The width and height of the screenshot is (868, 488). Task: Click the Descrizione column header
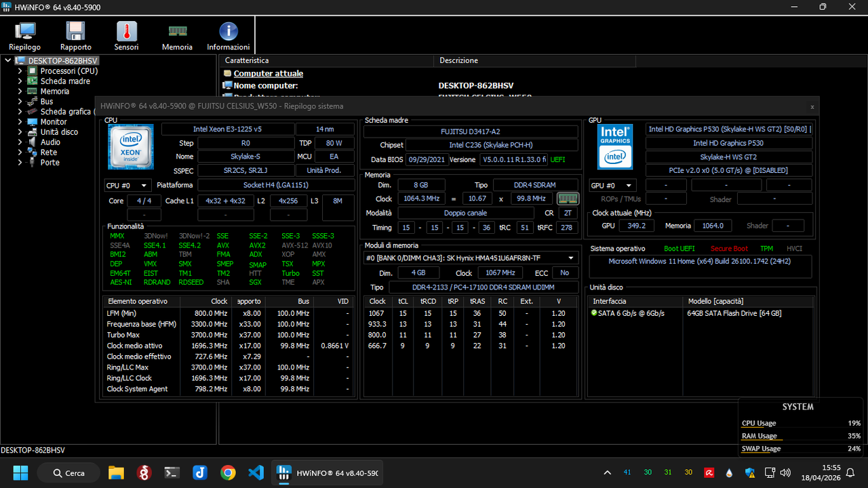tap(535, 60)
